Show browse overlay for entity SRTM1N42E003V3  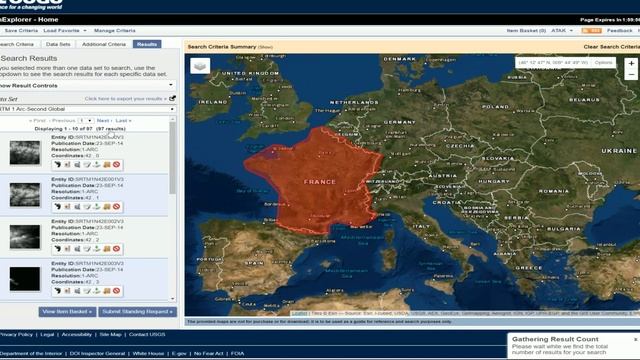tap(67, 291)
